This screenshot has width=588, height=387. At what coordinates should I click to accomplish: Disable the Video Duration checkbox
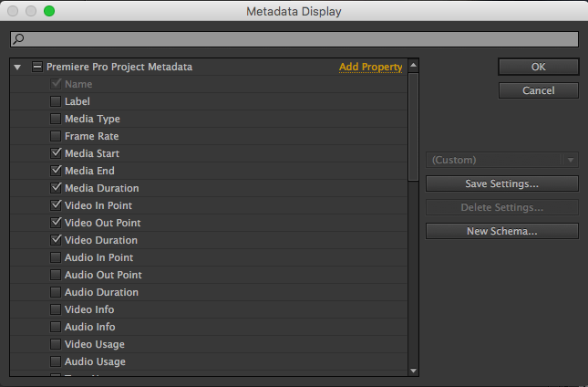click(x=56, y=240)
